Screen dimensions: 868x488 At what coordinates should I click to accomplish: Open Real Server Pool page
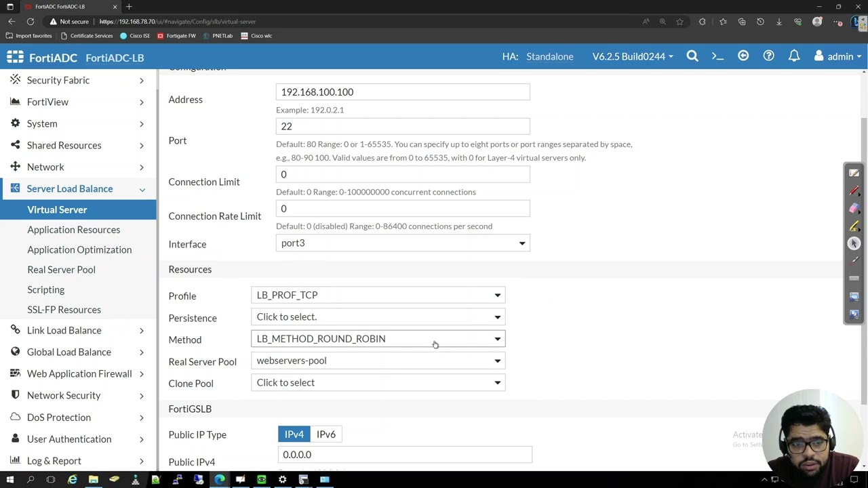61,270
